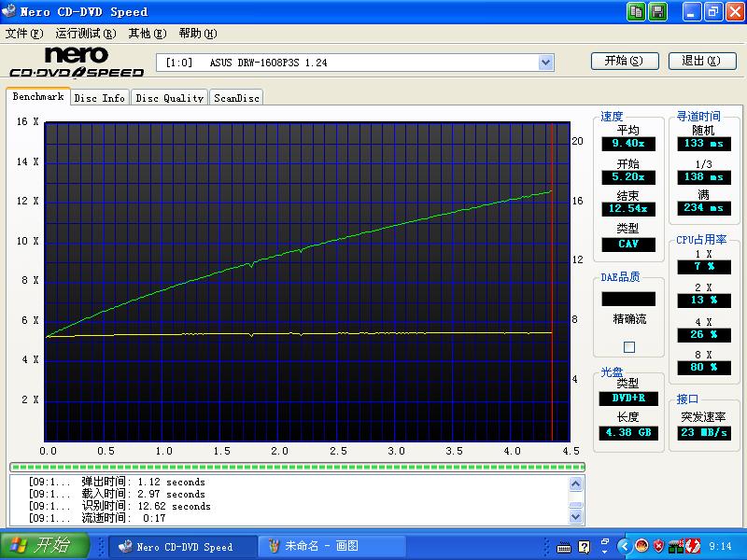Click the red-orange round tray icon
The height and width of the screenshot is (560, 747).
642,546
